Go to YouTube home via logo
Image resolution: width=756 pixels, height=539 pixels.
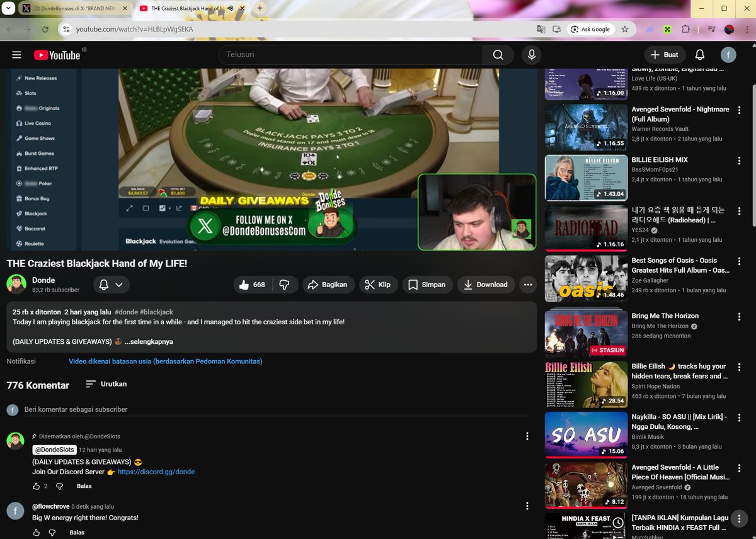coord(57,55)
